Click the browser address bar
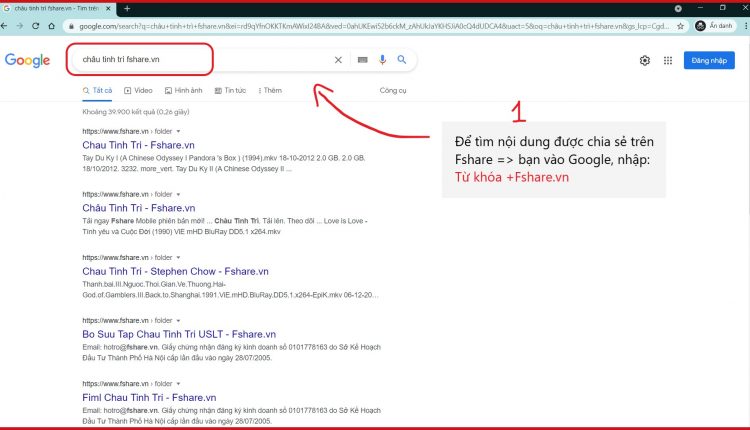The width and height of the screenshot is (750, 430). coord(374,26)
